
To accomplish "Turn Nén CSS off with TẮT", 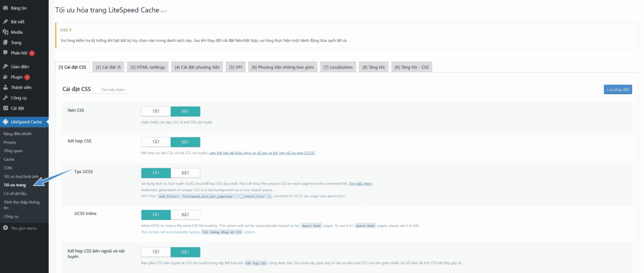I will pos(156,111).
